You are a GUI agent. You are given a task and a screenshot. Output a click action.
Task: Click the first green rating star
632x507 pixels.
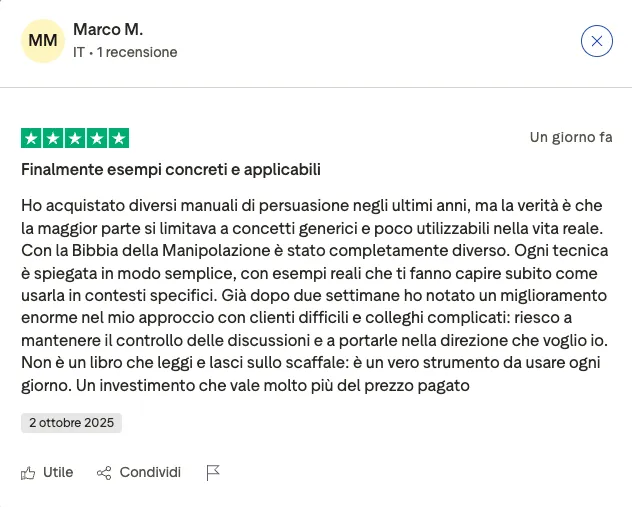point(32,138)
